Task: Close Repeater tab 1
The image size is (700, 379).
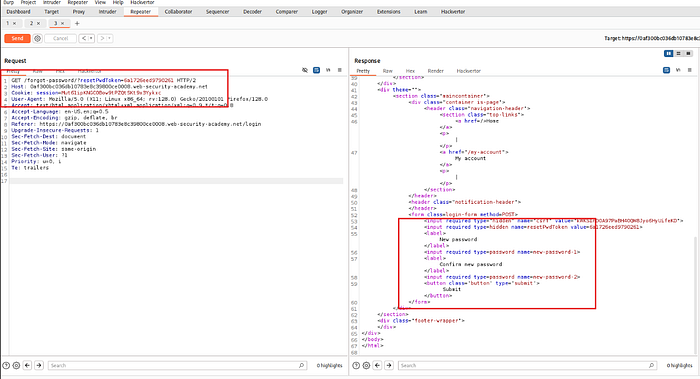Action: point(14,23)
